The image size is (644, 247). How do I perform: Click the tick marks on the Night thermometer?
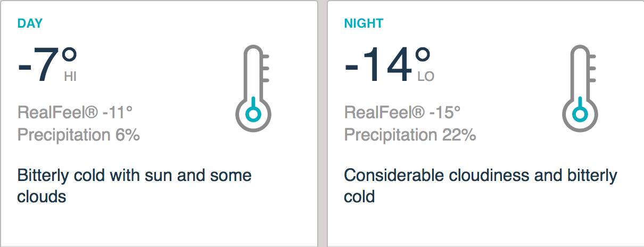pyautogui.click(x=592, y=68)
